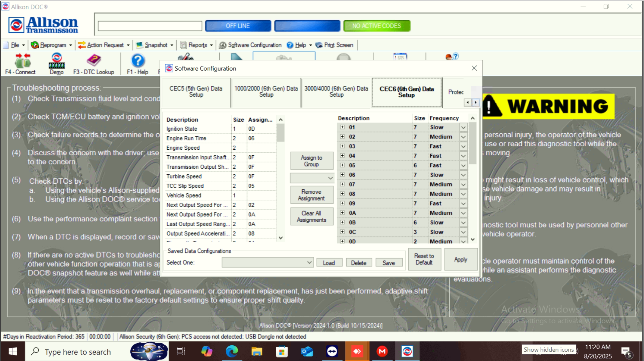Open the Select One saved configuration dropdown
The height and width of the screenshot is (361, 644).
[x=267, y=262]
